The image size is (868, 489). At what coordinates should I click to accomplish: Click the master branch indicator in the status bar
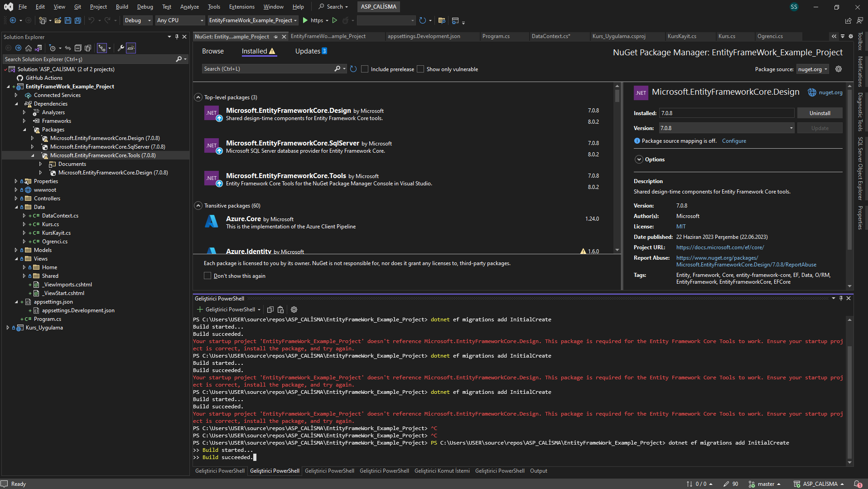coord(766,484)
